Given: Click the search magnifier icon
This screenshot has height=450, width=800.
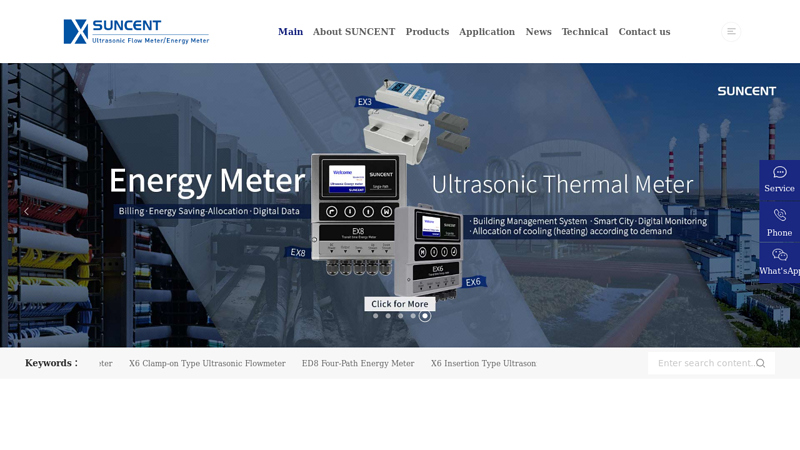Looking at the screenshot, I should pos(760,363).
